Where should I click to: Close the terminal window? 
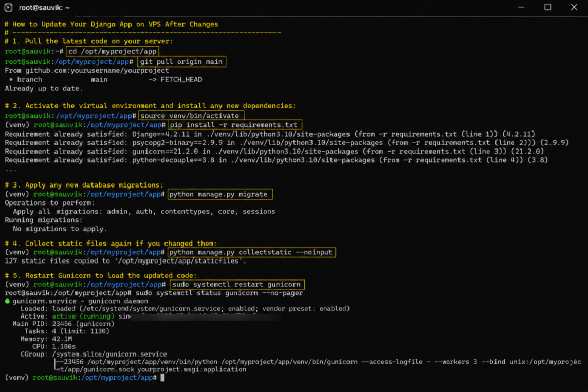[574, 7]
